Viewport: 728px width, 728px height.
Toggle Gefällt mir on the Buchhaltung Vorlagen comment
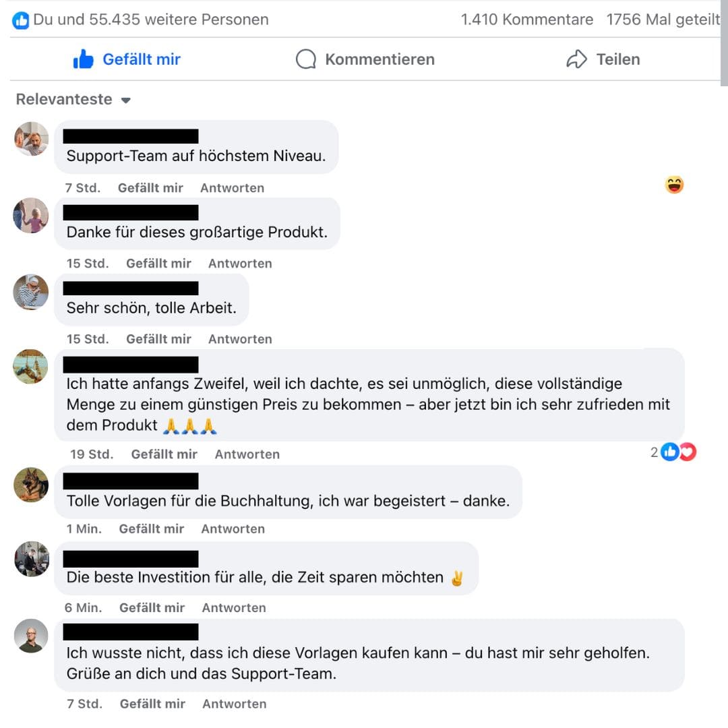tap(152, 529)
